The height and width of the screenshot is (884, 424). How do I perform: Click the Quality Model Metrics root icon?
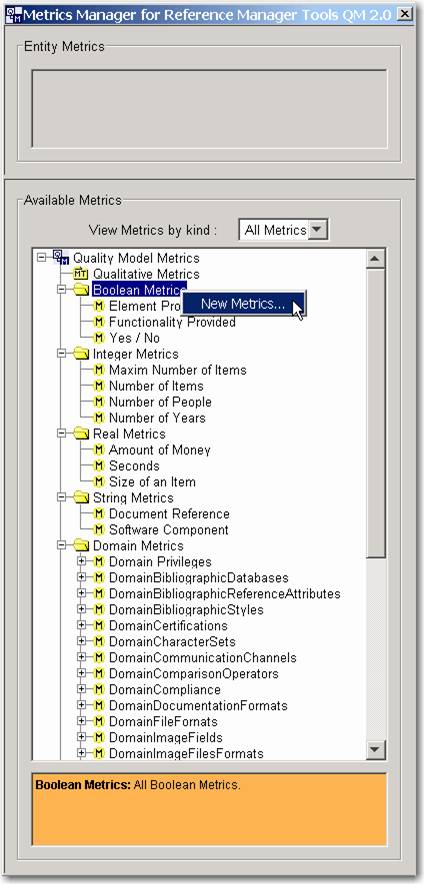(61, 257)
